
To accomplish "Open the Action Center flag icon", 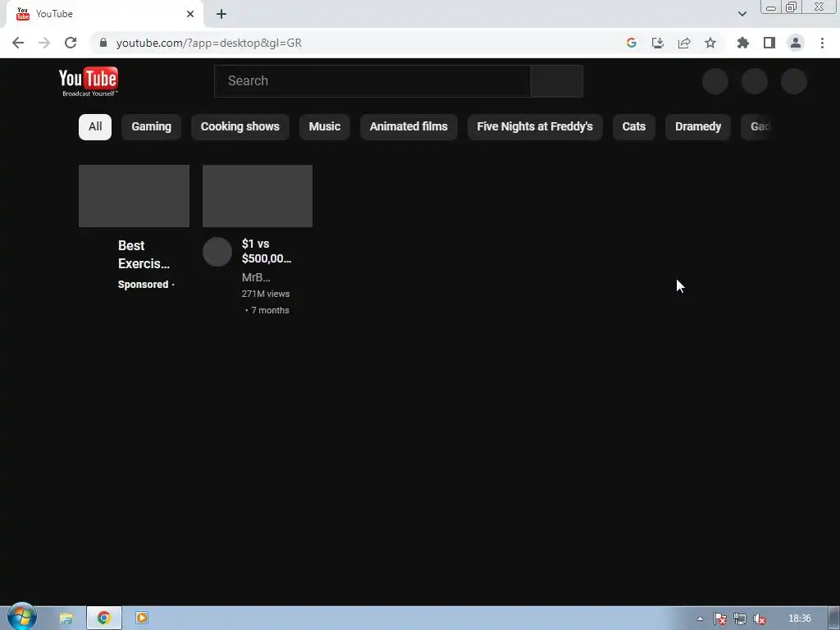I will point(720,619).
